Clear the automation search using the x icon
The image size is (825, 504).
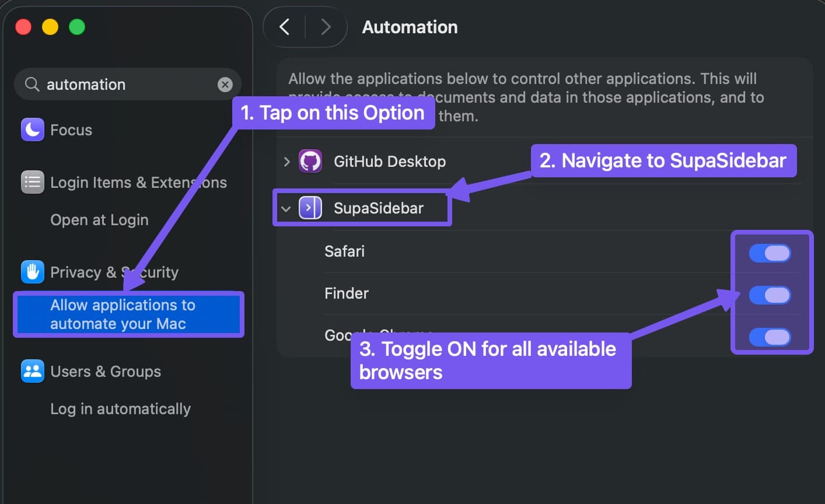[225, 84]
